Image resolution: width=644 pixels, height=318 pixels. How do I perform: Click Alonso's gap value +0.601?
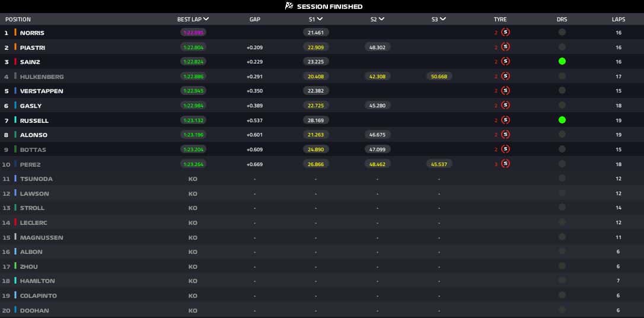[254, 135]
